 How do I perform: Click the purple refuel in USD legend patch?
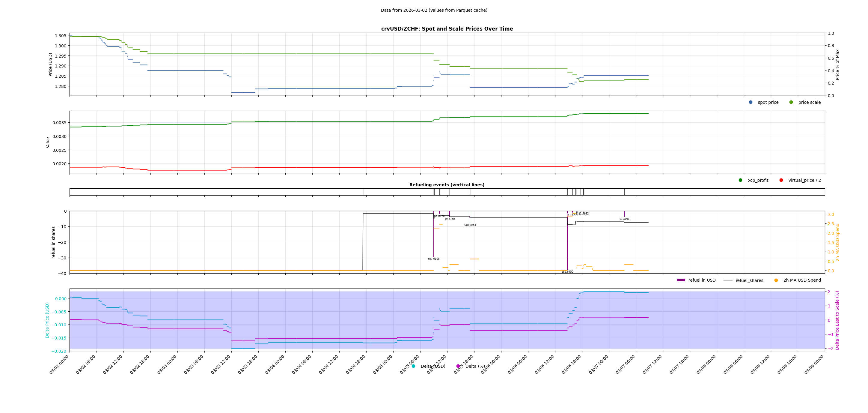[681, 280]
